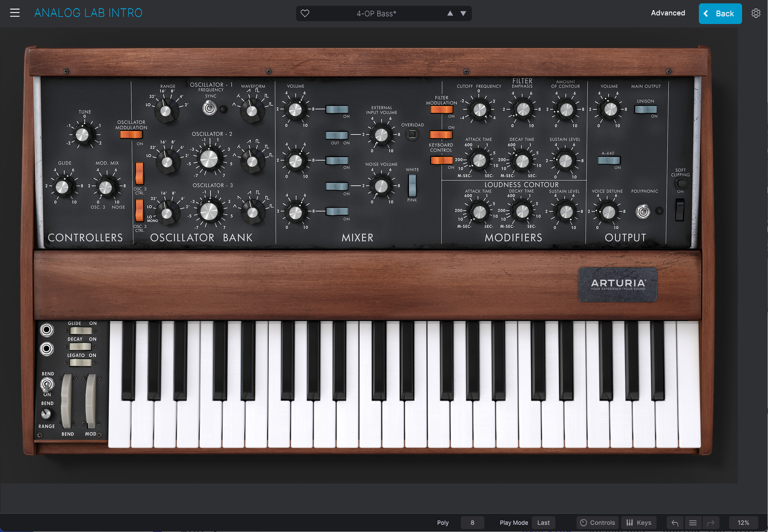The image size is (768, 532).
Task: Flip the Polyphonic toggle switch
Action: click(x=643, y=211)
